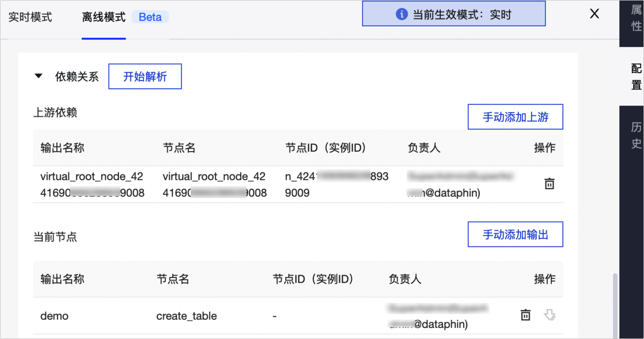This screenshot has width=644, height=339.
Task: Delete the virtual_root_node upstream dependency row
Action: click(549, 184)
